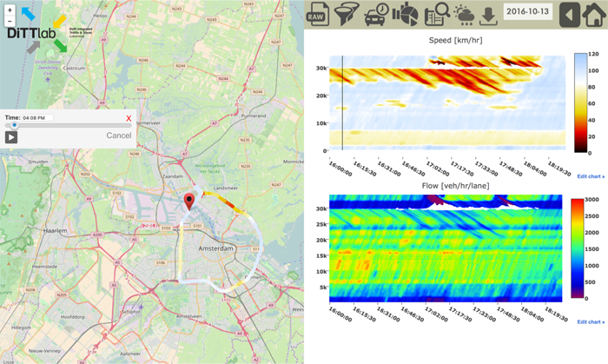This screenshot has width=608, height=364.
Task: Click Cancel in the time panel
Action: click(x=119, y=136)
